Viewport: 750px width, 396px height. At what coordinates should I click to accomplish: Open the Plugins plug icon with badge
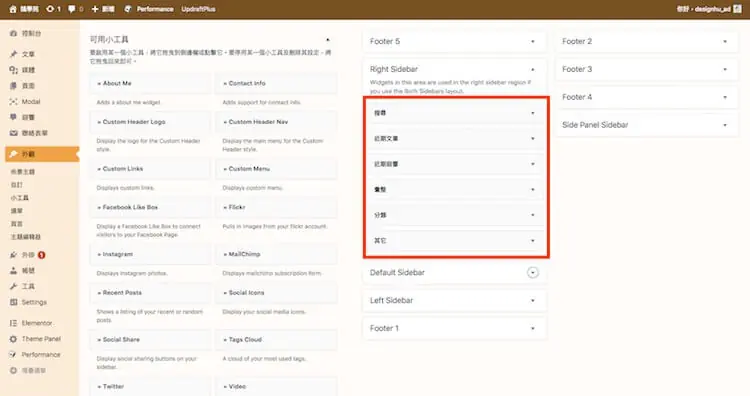(x=13, y=255)
